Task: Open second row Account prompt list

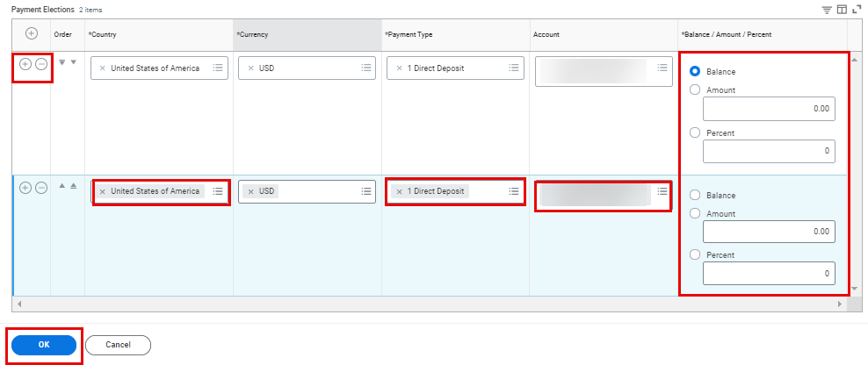Action: coord(662,191)
